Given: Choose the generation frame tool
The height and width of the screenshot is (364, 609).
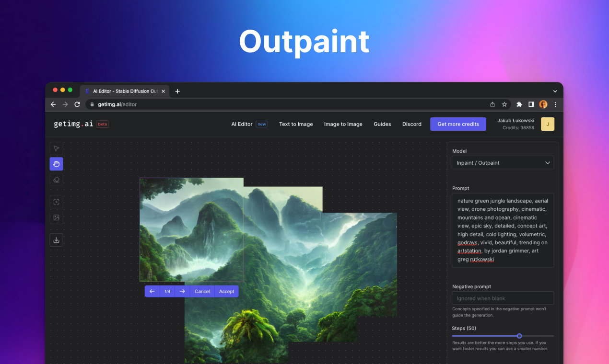Looking at the screenshot, I should (56, 202).
